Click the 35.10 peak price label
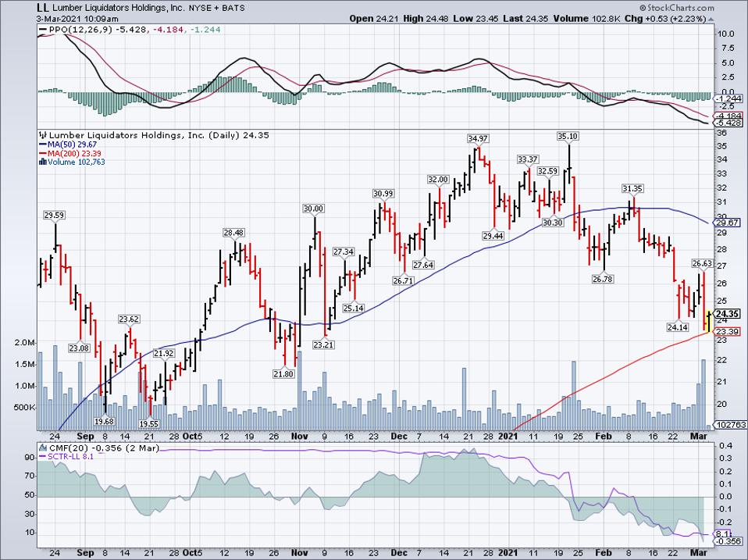The image size is (748, 560). click(x=568, y=137)
